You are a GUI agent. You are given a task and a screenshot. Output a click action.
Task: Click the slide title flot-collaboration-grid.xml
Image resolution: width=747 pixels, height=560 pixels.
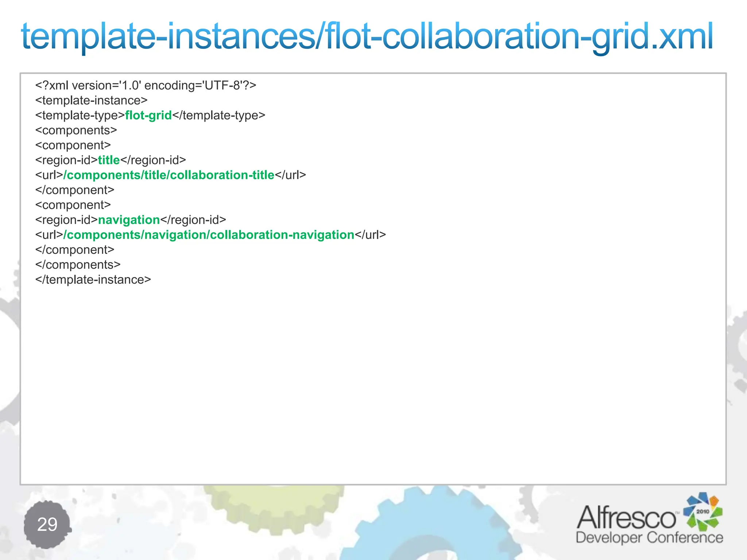pos(367,36)
